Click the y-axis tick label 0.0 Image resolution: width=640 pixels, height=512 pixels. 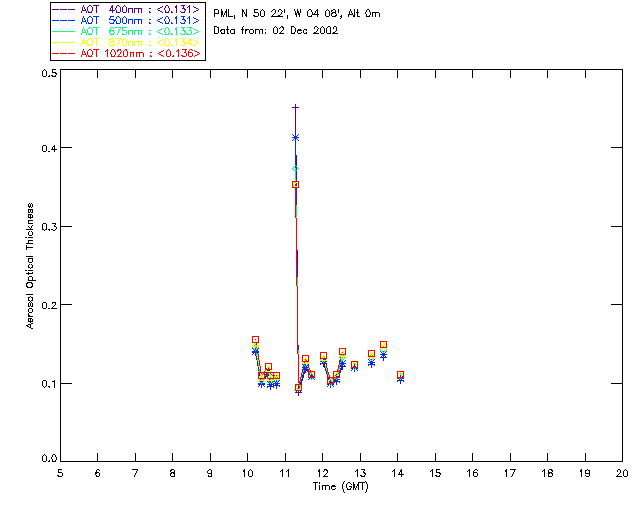coord(49,459)
